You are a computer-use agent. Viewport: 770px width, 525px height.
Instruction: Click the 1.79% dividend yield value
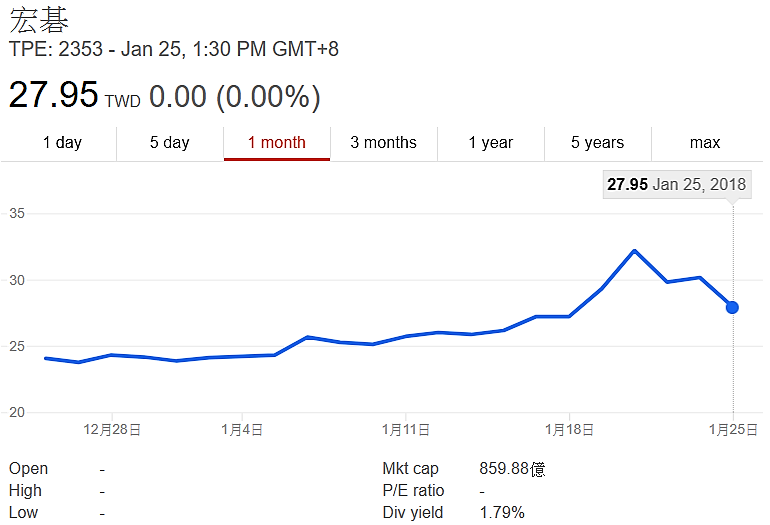(x=502, y=513)
